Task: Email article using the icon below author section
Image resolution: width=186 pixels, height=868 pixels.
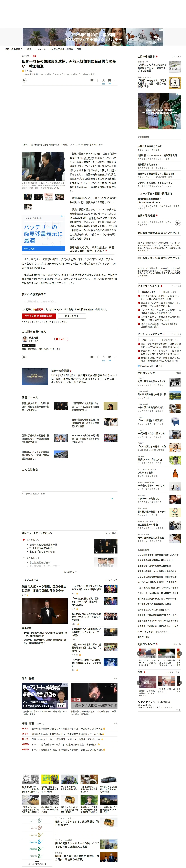Action: [92, 357]
